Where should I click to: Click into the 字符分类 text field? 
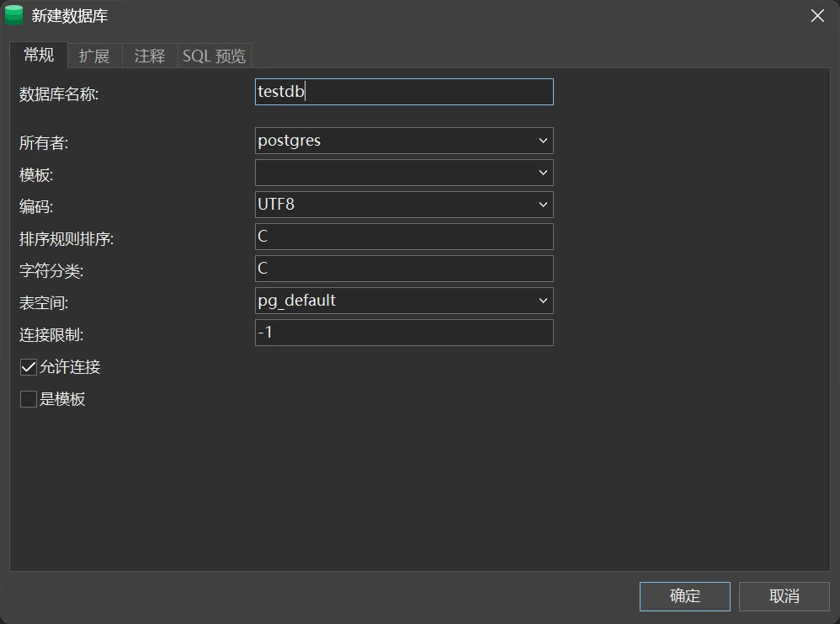click(404, 269)
